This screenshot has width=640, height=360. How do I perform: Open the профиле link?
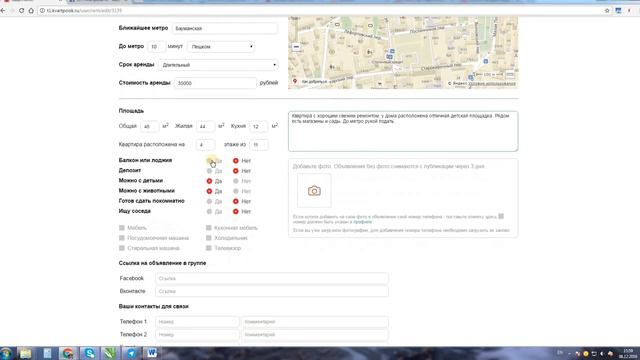pyautogui.click(x=362, y=222)
